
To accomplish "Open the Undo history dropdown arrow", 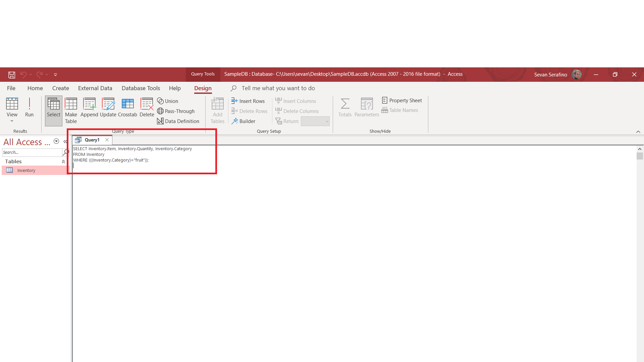I will [x=31, y=75].
